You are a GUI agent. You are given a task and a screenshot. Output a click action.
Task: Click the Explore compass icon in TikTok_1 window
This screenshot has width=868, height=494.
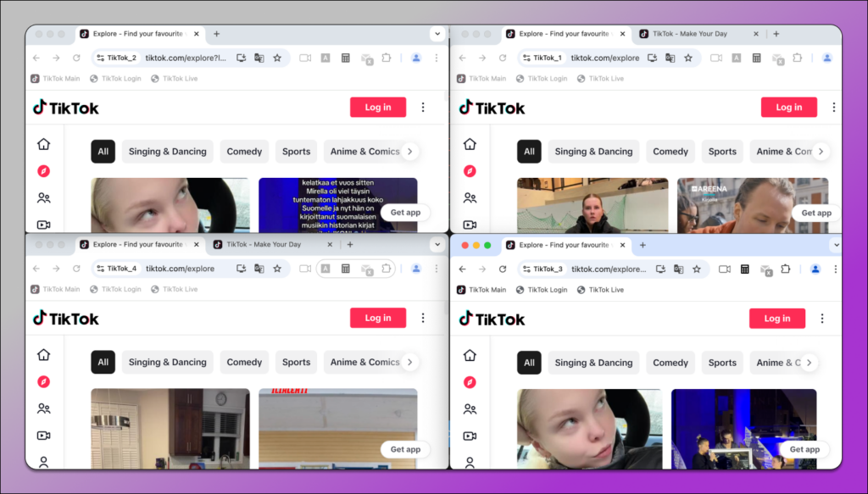pyautogui.click(x=470, y=171)
